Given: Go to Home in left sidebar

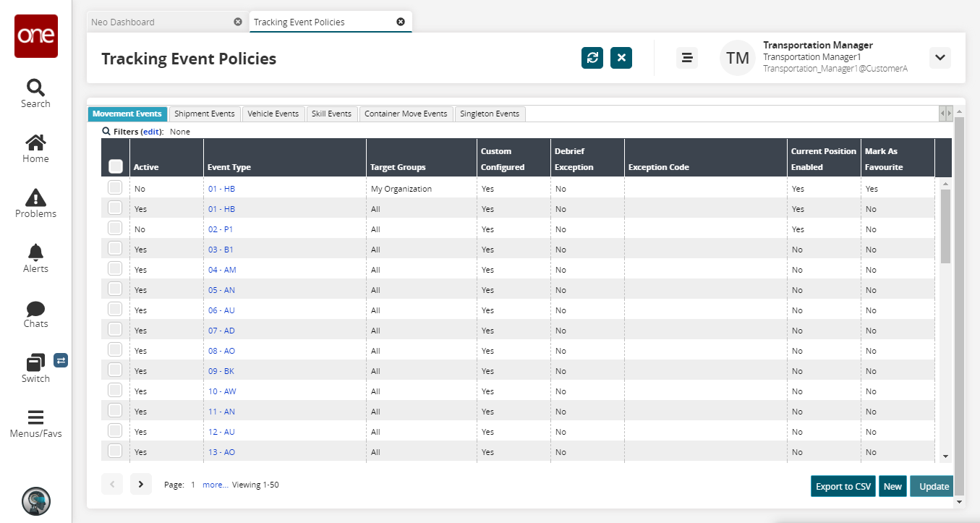Looking at the screenshot, I should click(x=35, y=143).
